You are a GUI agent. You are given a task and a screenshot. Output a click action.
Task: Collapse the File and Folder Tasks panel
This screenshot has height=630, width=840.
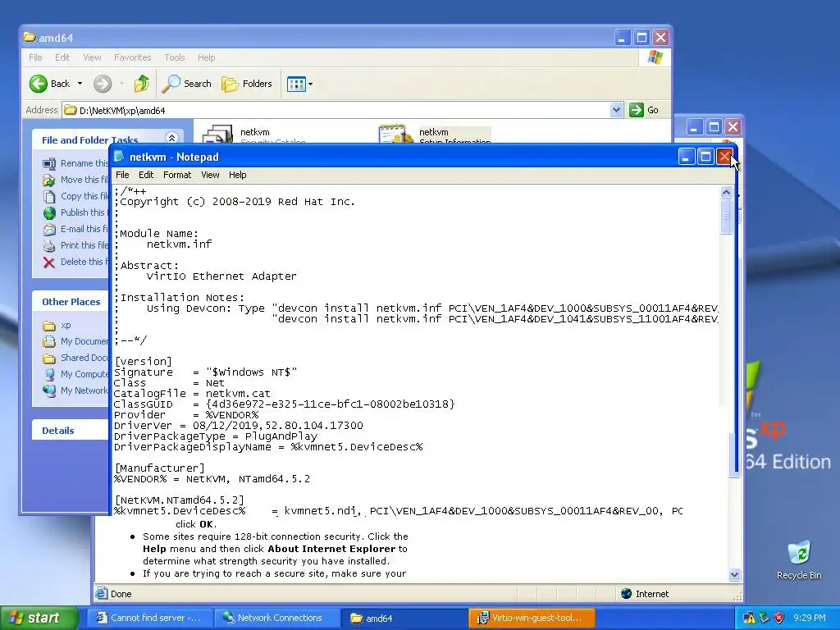click(171, 138)
